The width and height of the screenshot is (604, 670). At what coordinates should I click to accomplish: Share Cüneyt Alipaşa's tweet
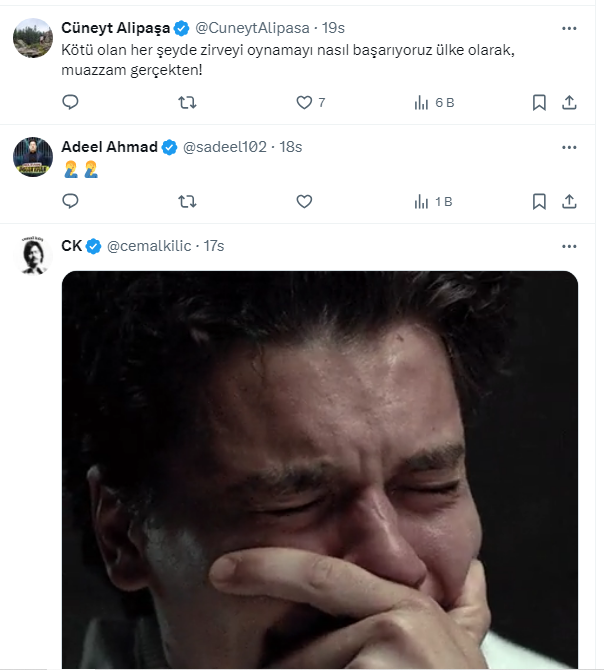point(569,102)
